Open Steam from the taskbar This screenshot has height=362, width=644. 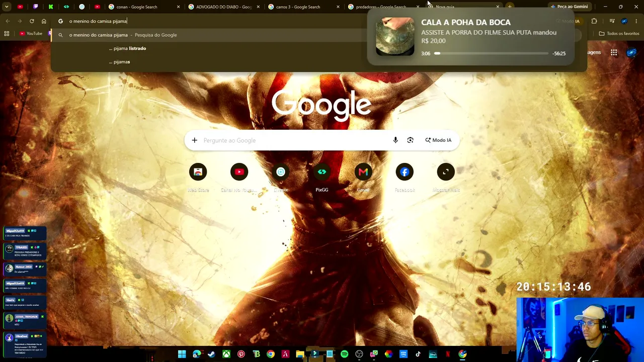tap(211, 354)
